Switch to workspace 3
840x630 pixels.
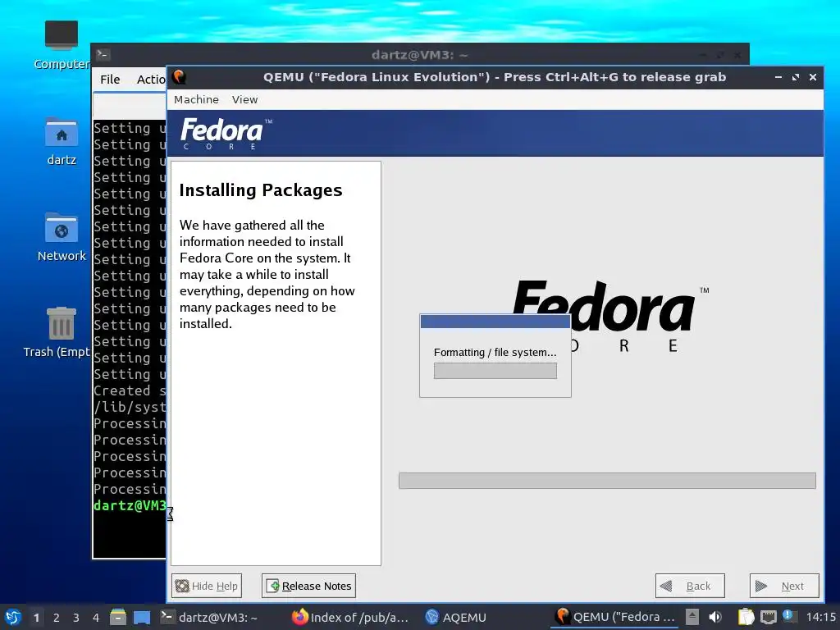pyautogui.click(x=76, y=618)
